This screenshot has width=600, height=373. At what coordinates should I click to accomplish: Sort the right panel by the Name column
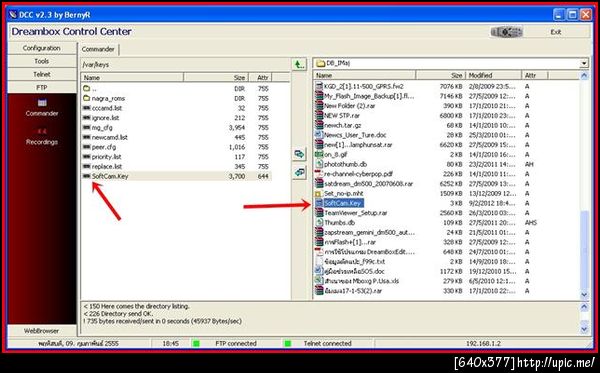365,75
